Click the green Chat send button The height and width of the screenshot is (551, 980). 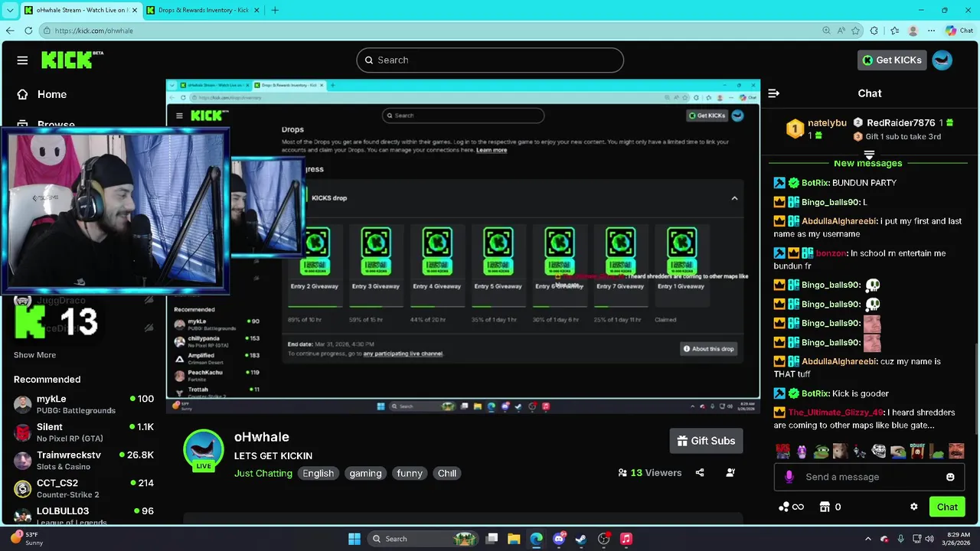click(x=947, y=507)
